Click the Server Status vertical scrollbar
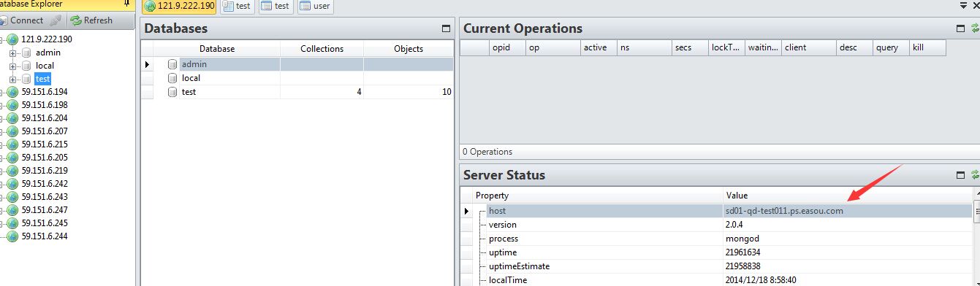 pos(976,237)
